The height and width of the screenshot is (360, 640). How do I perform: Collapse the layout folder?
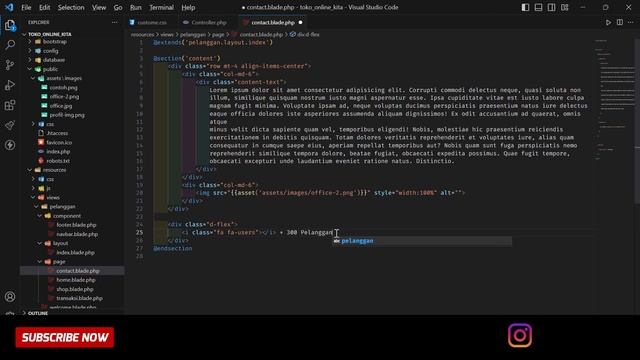[60, 243]
